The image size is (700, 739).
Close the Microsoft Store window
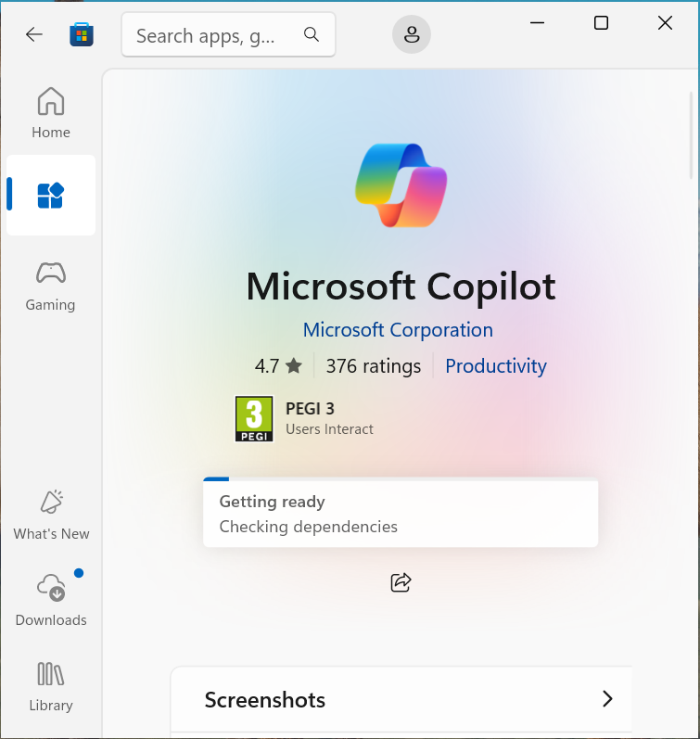pos(665,22)
